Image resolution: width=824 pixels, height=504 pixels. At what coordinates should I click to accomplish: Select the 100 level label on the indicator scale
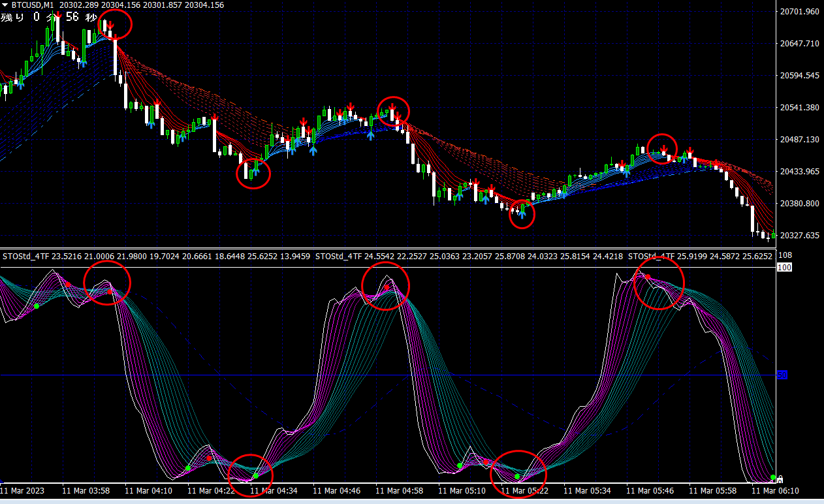[x=784, y=267]
